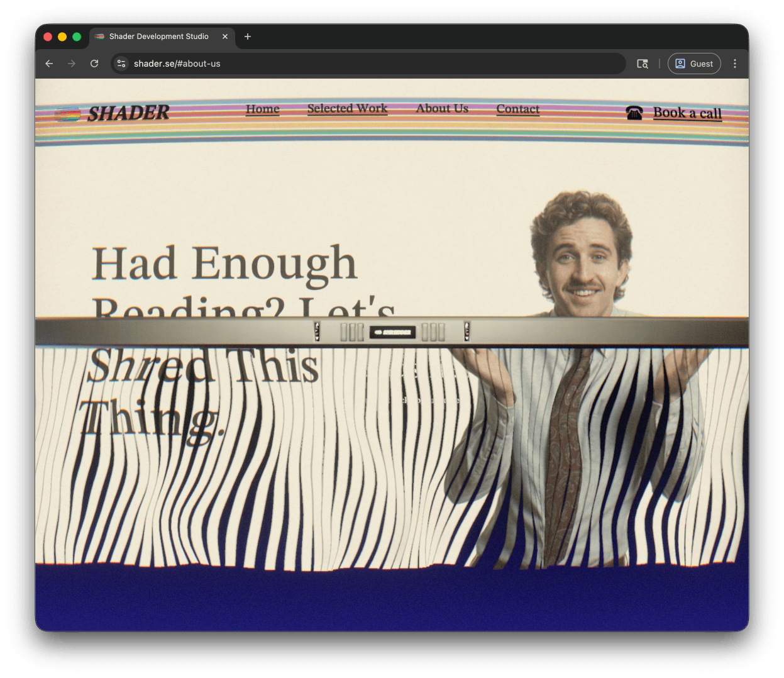The image size is (784, 678).
Task: Open a new browser tab with the plus button
Action: click(x=247, y=36)
